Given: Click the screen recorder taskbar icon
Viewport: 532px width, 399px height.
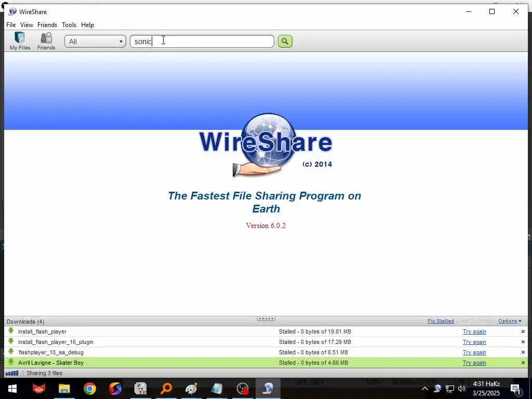Looking at the screenshot, I should pos(243,389).
